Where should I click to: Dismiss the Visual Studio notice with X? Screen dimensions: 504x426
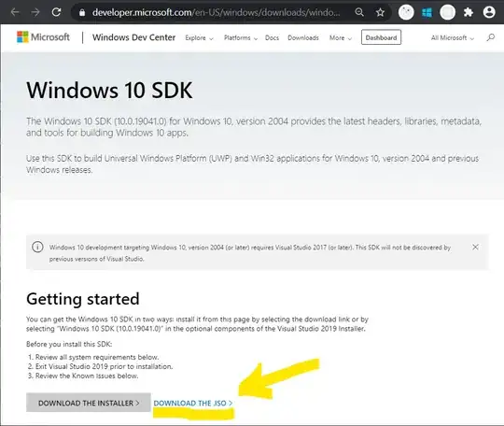[475, 248]
